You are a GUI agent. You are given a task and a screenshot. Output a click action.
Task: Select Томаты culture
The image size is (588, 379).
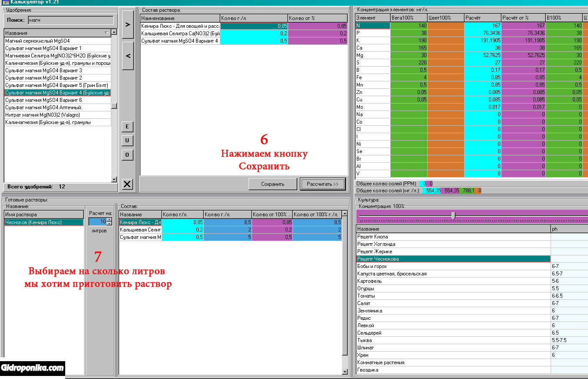[x=453, y=296]
